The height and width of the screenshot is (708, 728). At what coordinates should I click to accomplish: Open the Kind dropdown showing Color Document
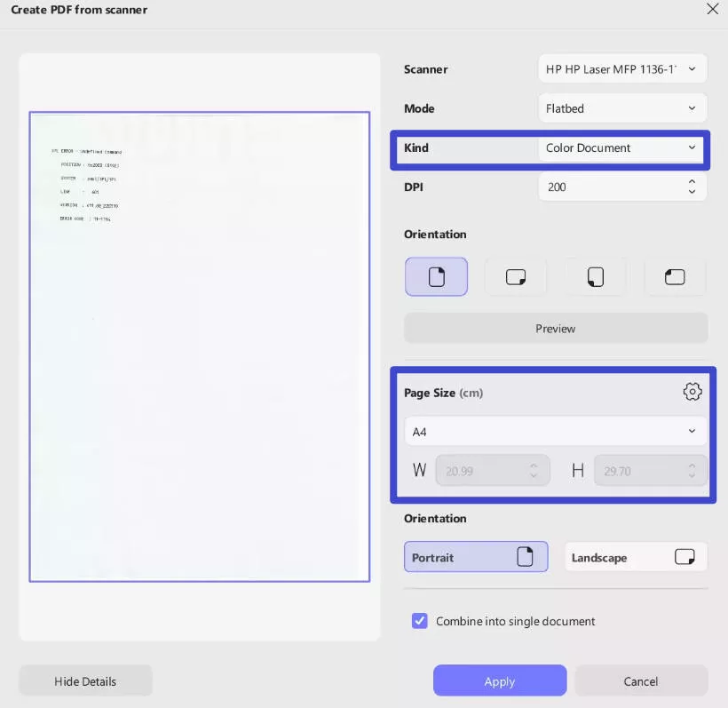[621, 147]
